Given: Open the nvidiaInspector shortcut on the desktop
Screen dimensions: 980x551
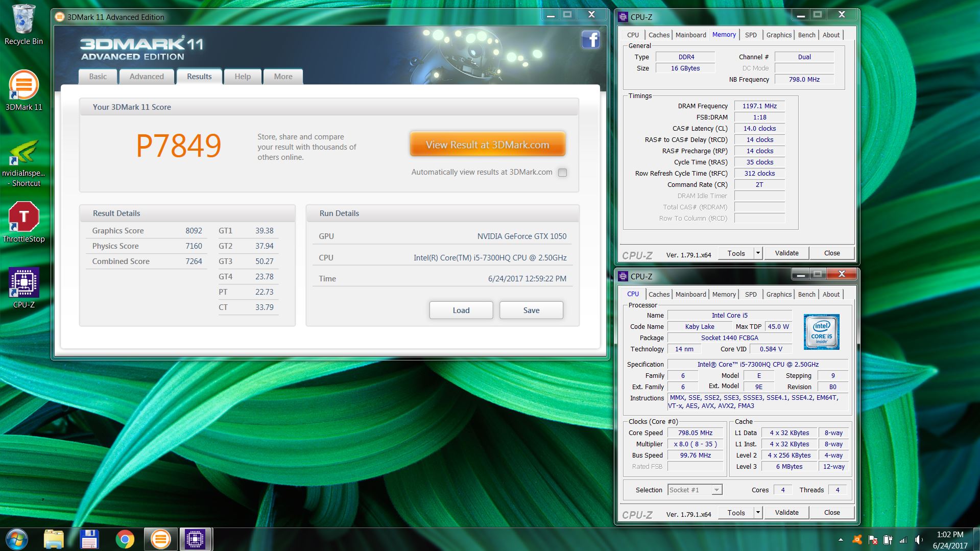Looking at the screenshot, I should click(x=23, y=163).
